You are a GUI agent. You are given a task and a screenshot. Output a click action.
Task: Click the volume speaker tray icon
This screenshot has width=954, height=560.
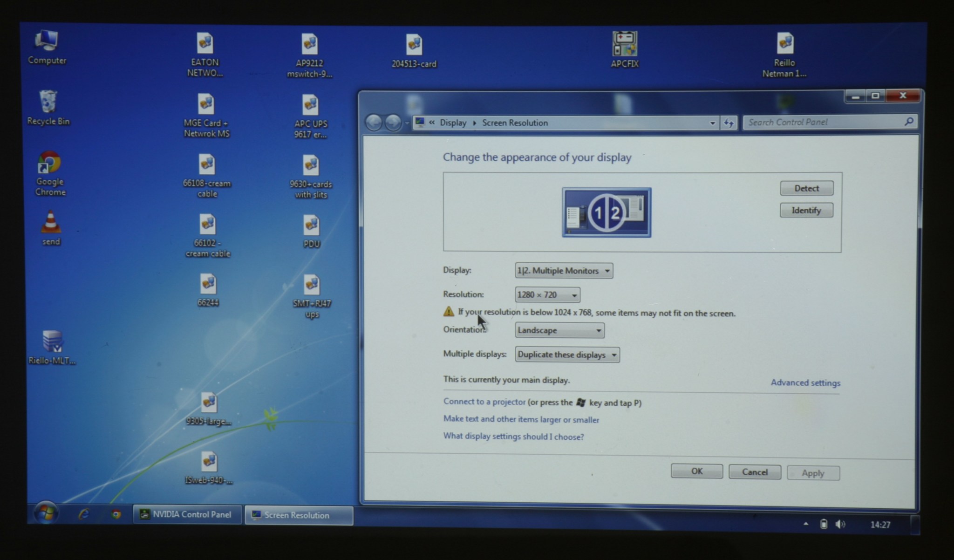pyautogui.click(x=840, y=524)
